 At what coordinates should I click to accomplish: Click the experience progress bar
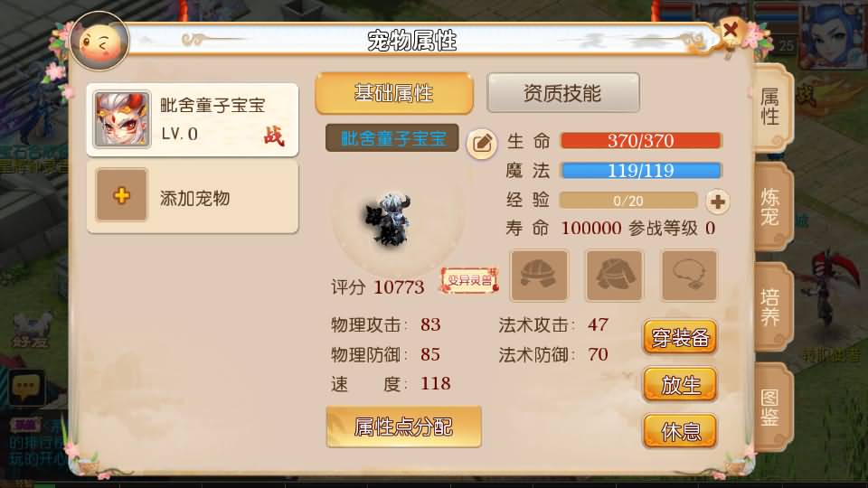point(628,201)
